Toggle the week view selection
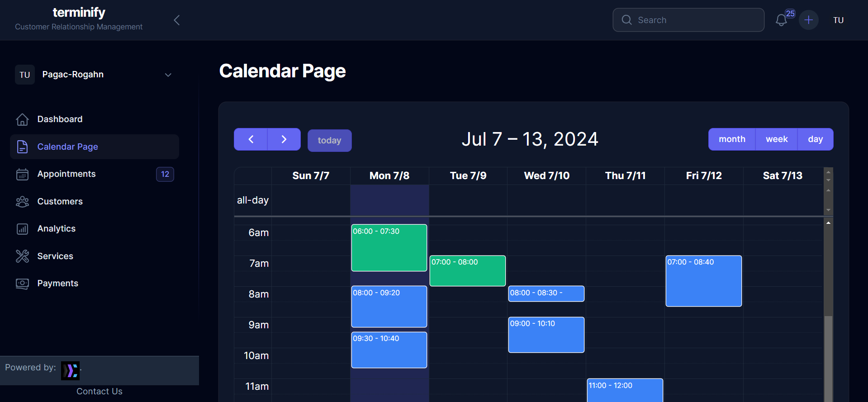Screen dimensions: 868x402 coord(776,139)
